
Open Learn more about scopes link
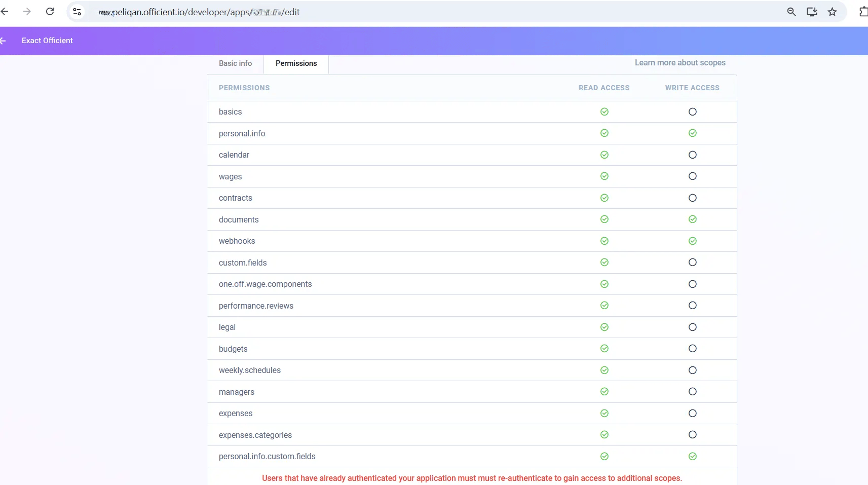coord(680,63)
